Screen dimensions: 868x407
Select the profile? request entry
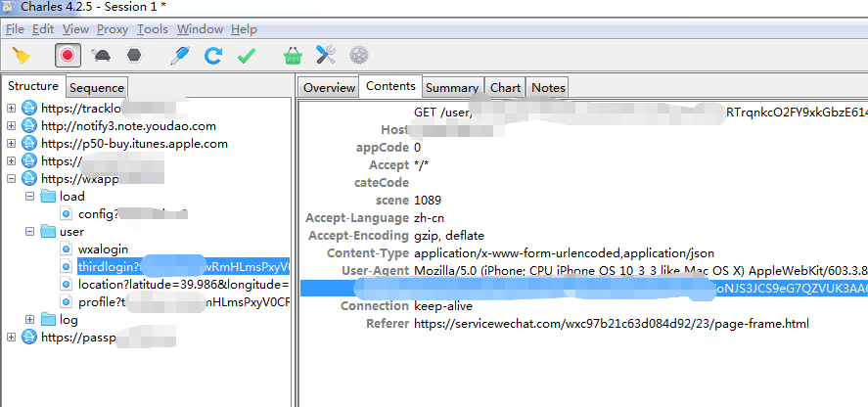pos(183,302)
